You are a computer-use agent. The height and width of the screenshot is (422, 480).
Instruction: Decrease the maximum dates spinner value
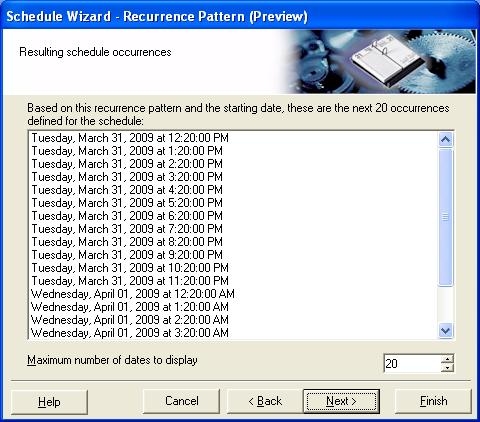point(447,368)
